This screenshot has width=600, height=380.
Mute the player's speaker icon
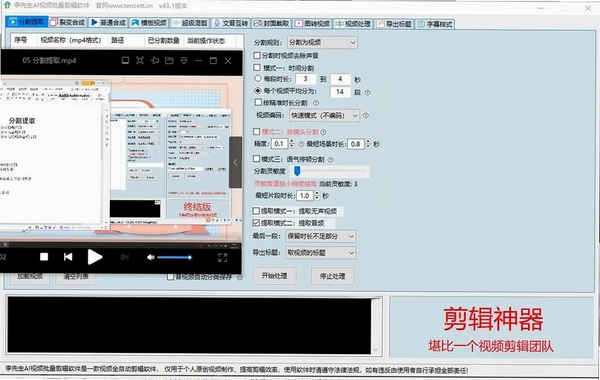[150, 257]
